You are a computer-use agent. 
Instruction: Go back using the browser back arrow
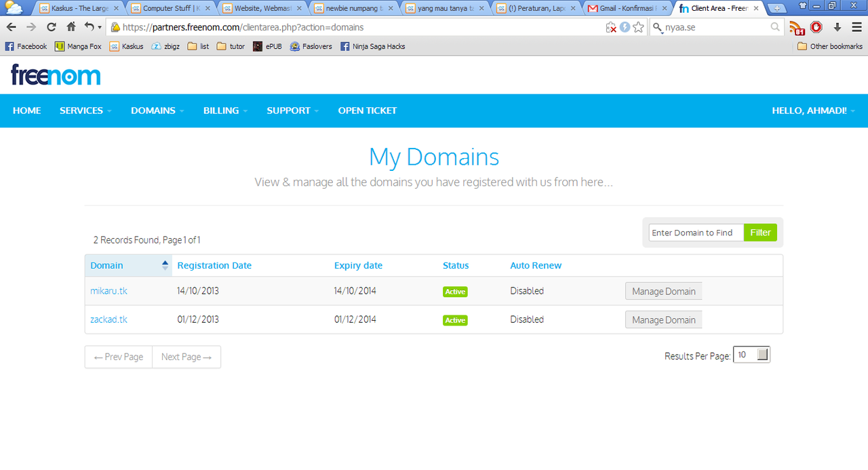[12, 28]
